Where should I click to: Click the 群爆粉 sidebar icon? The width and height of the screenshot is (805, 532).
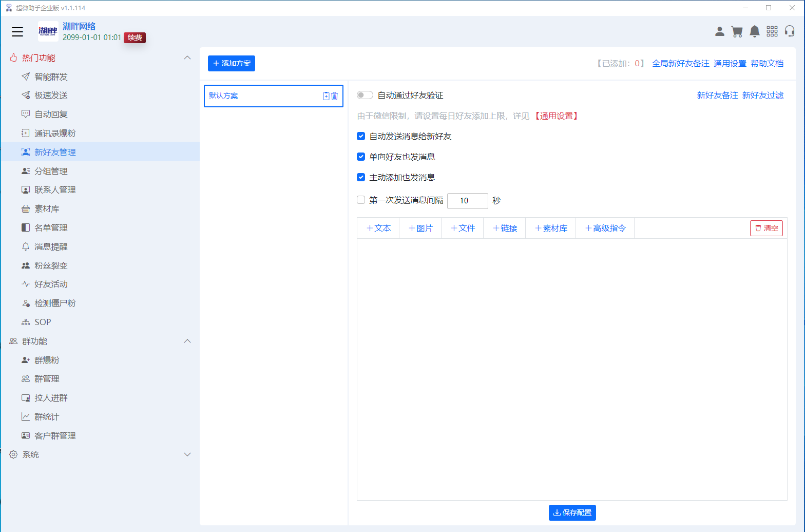tap(26, 360)
